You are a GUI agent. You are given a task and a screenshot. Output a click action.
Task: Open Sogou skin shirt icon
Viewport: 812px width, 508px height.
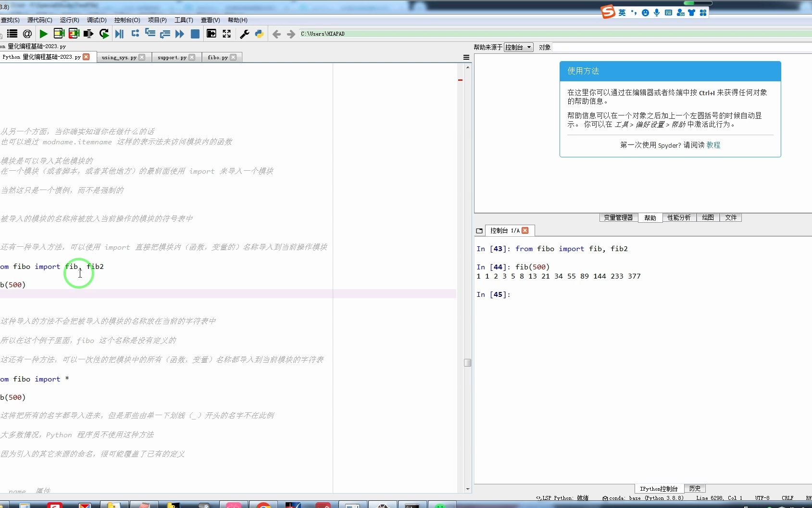click(x=691, y=13)
